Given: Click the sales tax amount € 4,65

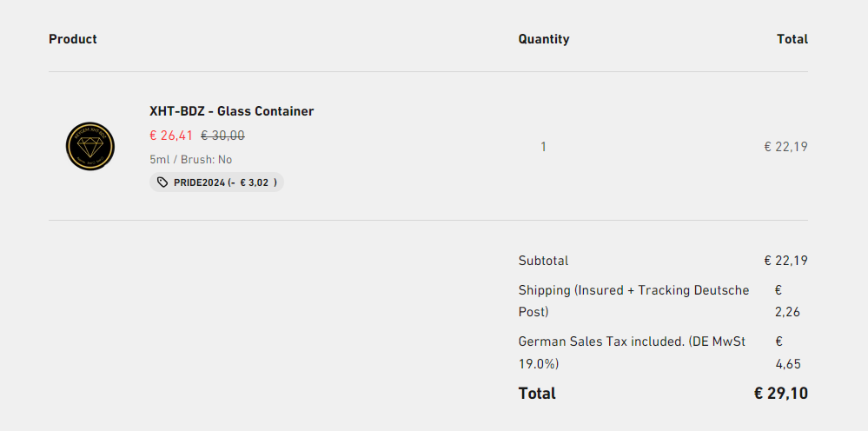Looking at the screenshot, I should pos(787,353).
